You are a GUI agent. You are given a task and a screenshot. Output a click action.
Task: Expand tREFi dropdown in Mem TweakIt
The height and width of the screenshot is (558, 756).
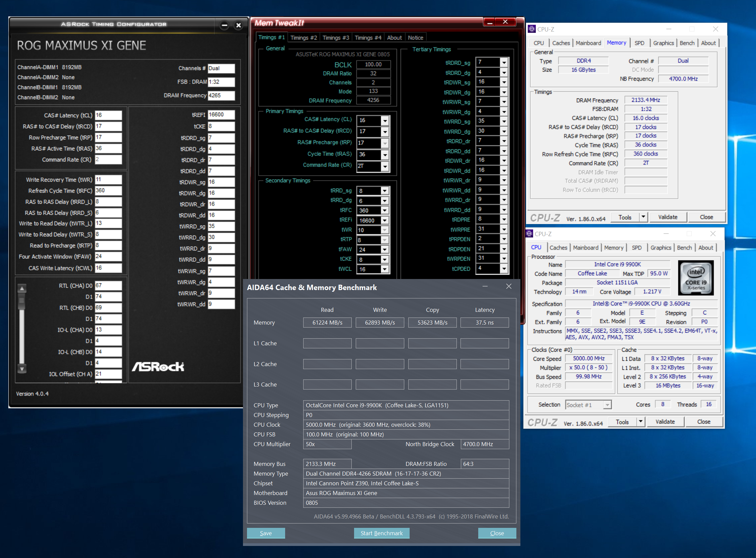[385, 221]
